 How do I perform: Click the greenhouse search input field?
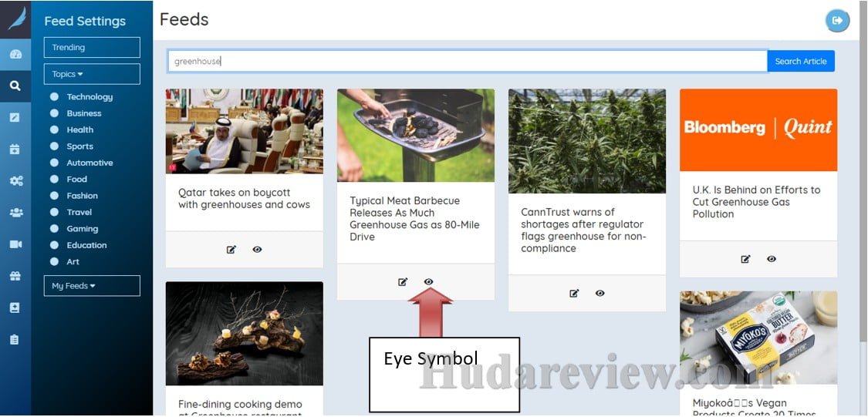coord(468,62)
